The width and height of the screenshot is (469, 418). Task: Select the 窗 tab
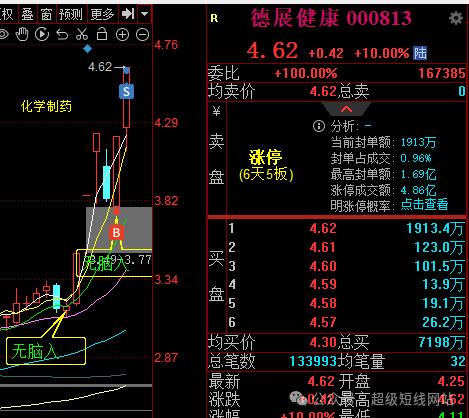tap(47, 14)
